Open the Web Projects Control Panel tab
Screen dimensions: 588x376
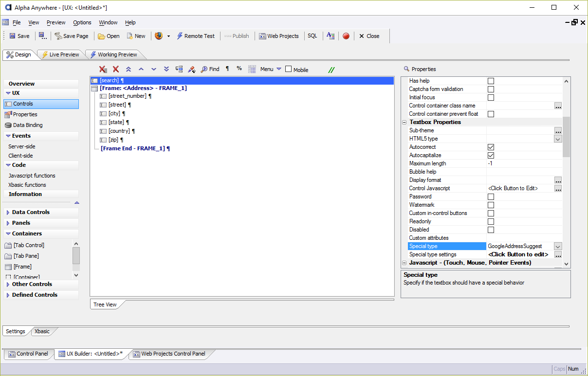coord(169,354)
